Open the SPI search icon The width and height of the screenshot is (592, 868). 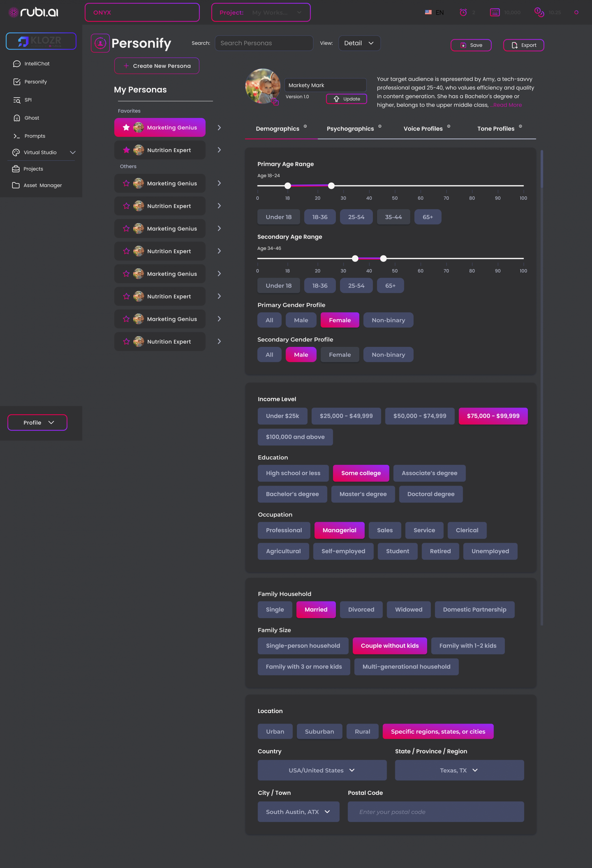17,100
